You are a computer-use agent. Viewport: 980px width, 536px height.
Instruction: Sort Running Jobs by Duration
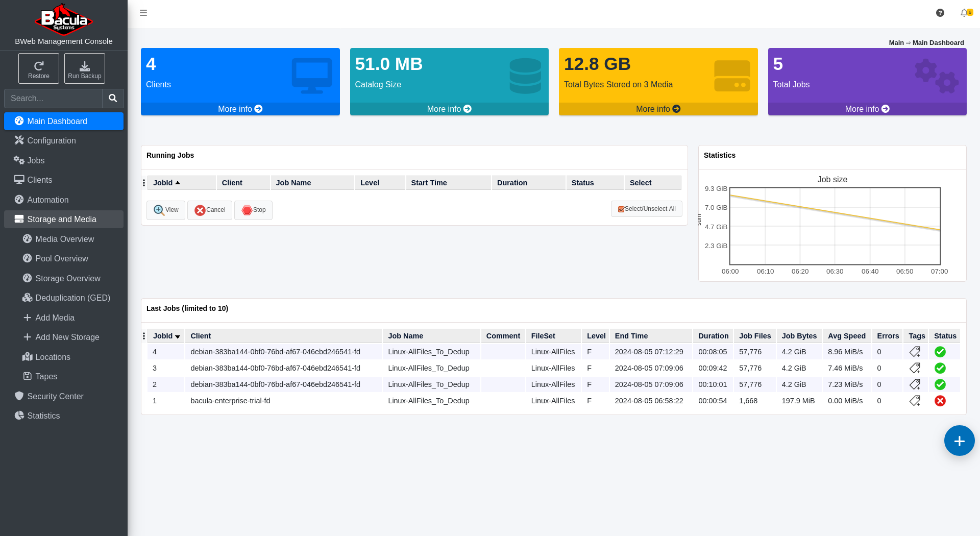pos(528,183)
